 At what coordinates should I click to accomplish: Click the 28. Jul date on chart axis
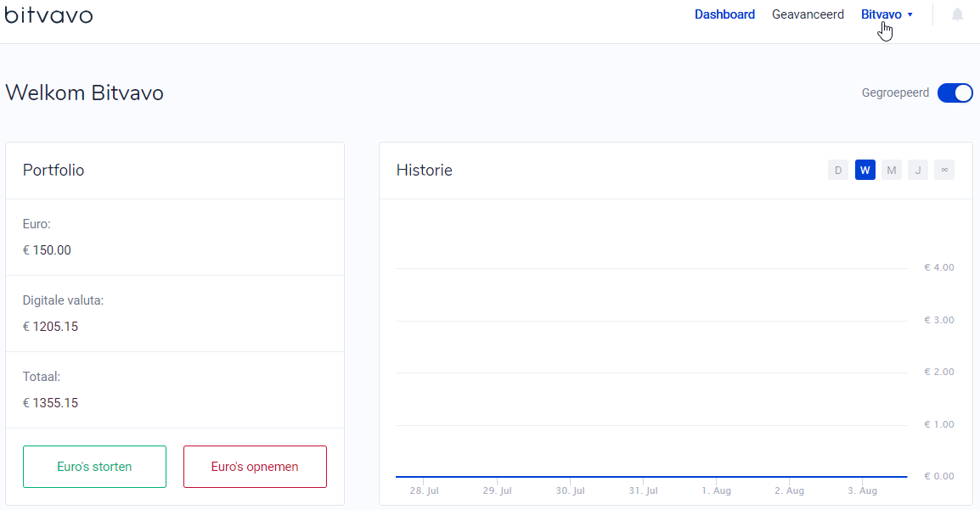click(425, 490)
